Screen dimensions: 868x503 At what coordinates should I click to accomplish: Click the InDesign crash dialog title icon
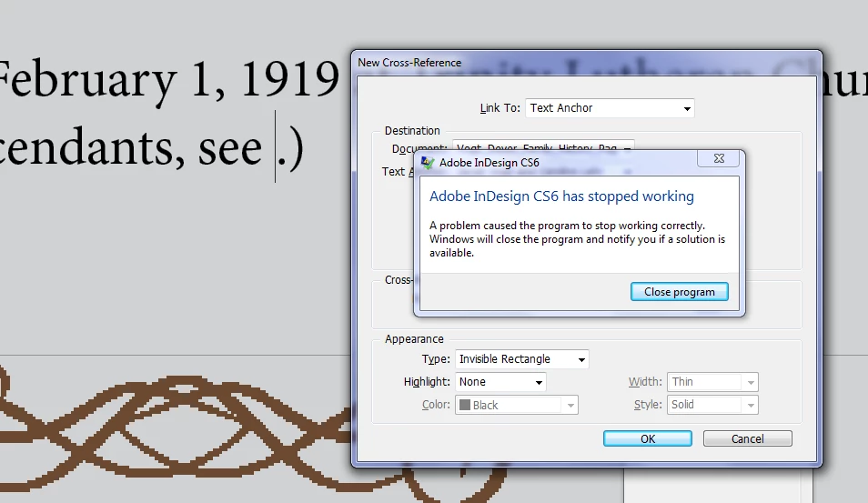tap(428, 163)
